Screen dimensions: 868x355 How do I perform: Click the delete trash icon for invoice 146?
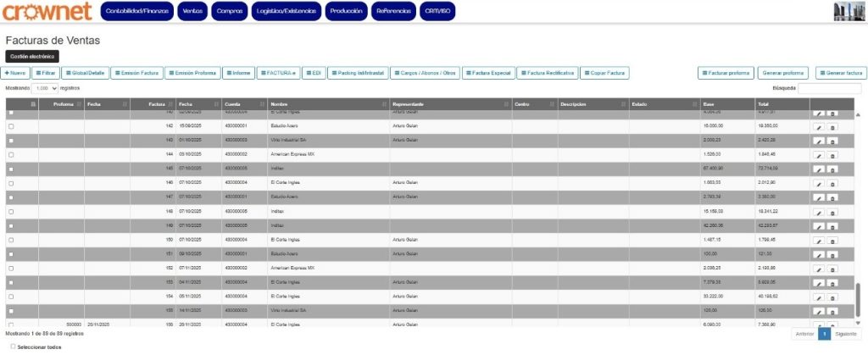tap(832, 184)
